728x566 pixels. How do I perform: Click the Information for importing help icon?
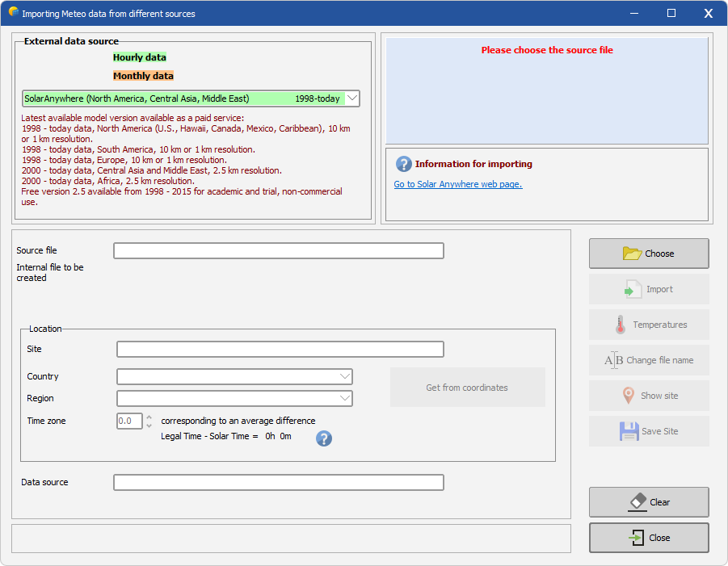[x=403, y=164]
